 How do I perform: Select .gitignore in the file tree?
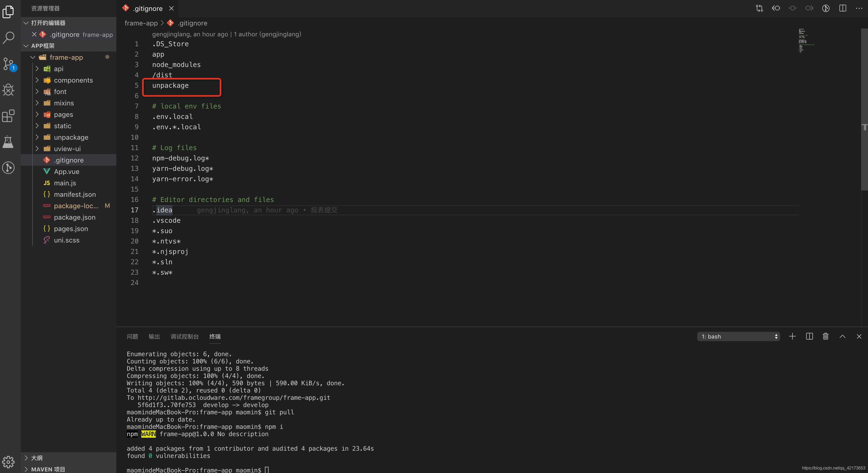tap(69, 160)
